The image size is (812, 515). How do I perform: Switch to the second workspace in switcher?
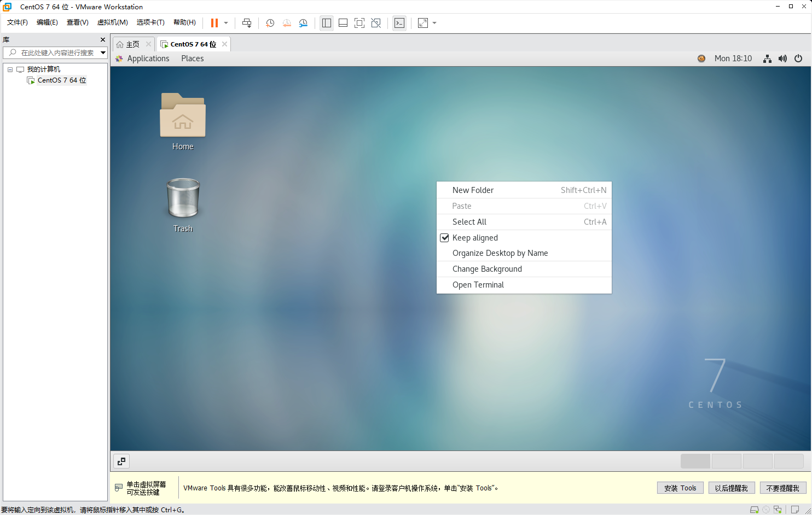coord(727,461)
